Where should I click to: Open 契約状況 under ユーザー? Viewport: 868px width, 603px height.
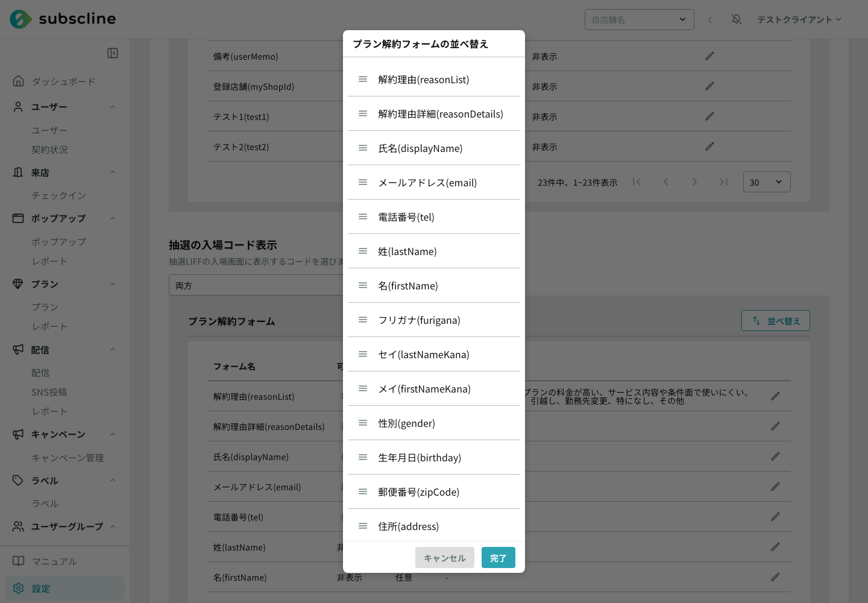(49, 150)
